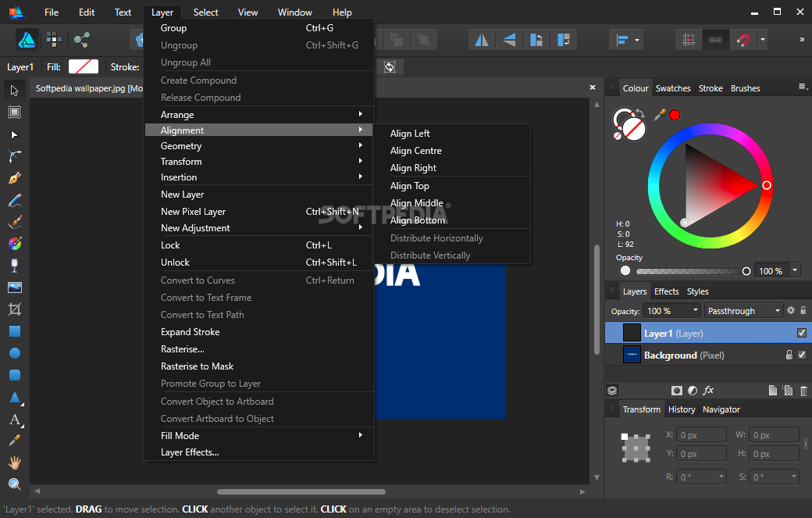Choose Align Centre from the submenu
Viewport: 812px width, 518px height.
[x=416, y=150]
